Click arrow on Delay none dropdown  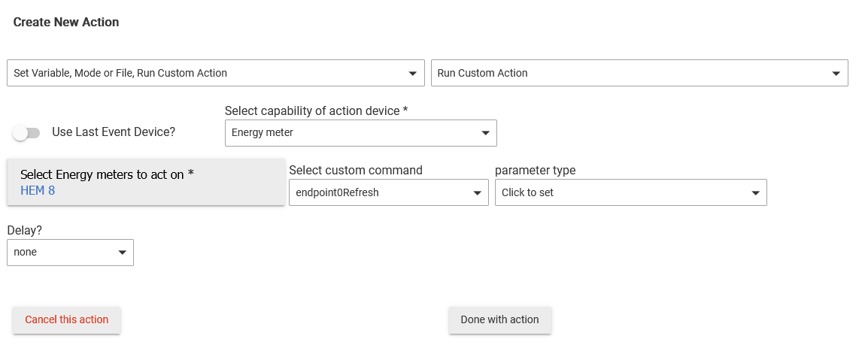click(x=122, y=253)
